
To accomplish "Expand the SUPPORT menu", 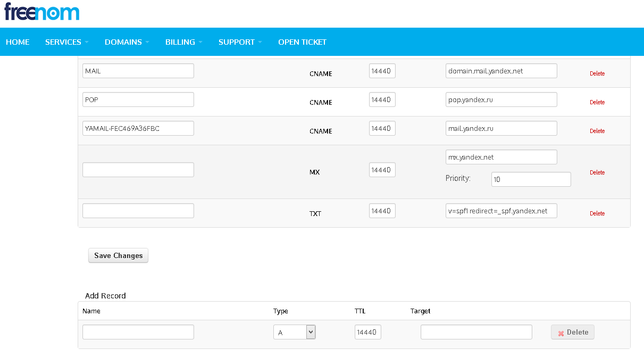I will tap(240, 42).
